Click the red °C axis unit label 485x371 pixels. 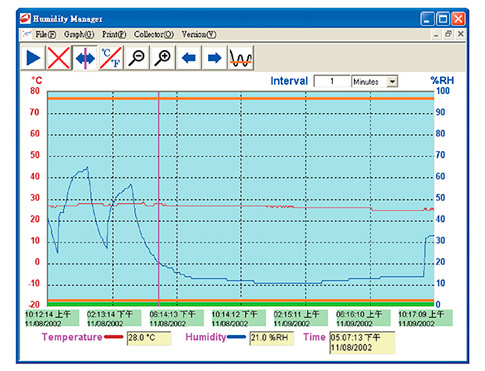pos(37,80)
